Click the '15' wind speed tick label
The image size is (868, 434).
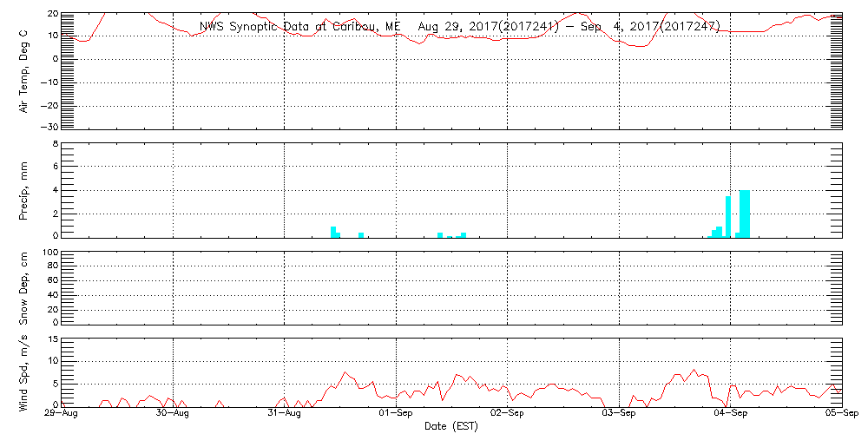pos(52,339)
